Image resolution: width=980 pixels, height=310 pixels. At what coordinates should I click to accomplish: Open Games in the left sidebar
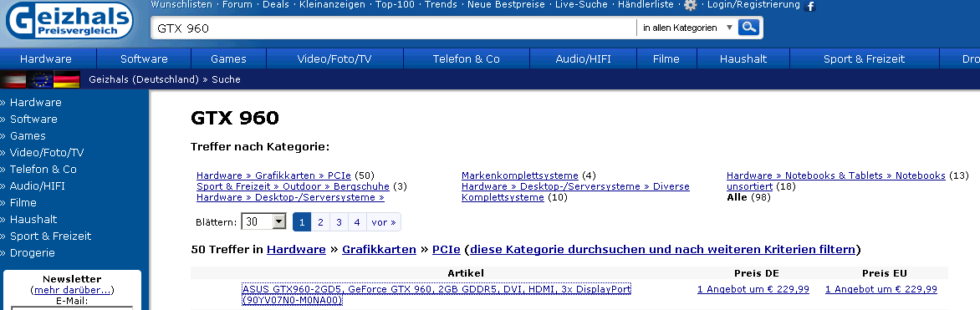coord(28,135)
